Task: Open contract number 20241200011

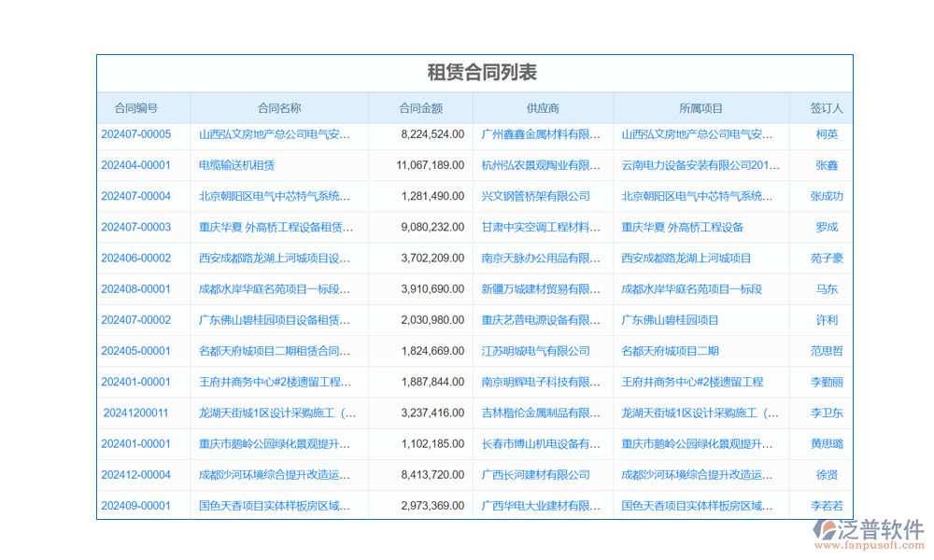Action: (136, 413)
